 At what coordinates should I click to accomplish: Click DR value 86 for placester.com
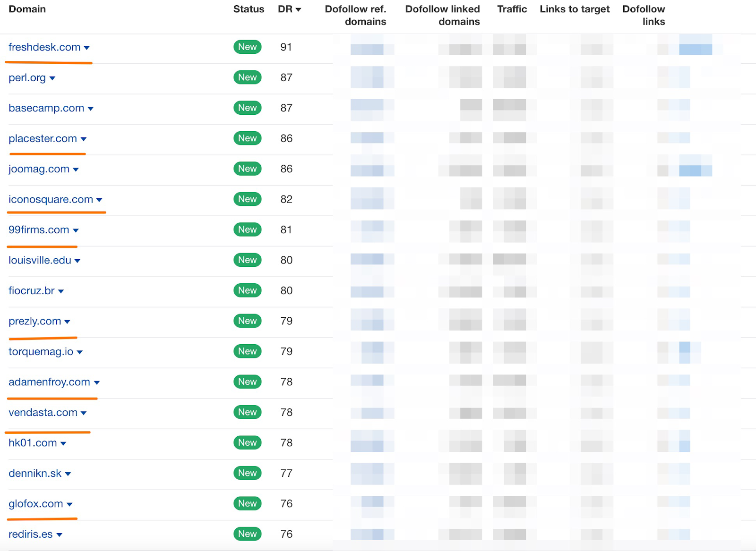286,139
